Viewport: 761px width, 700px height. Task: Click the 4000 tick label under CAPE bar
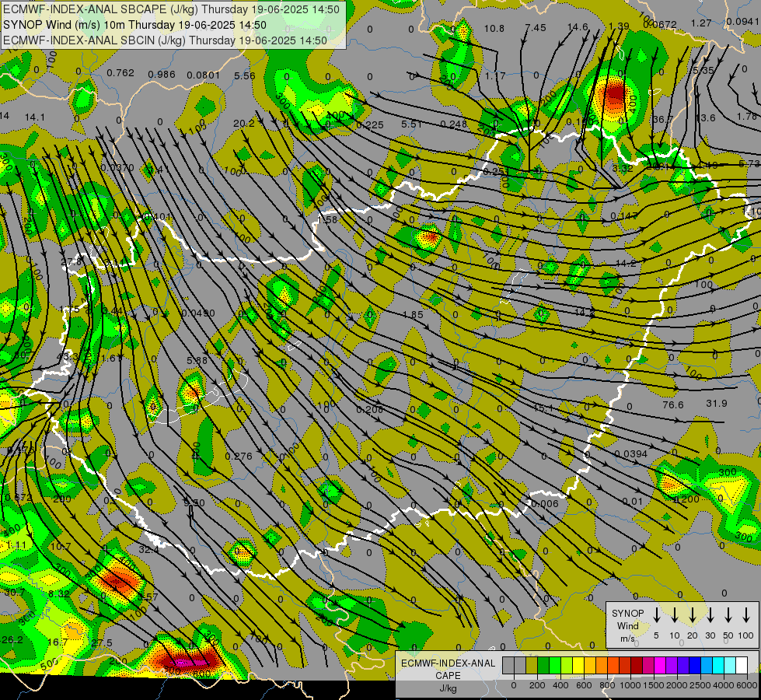tap(724, 685)
